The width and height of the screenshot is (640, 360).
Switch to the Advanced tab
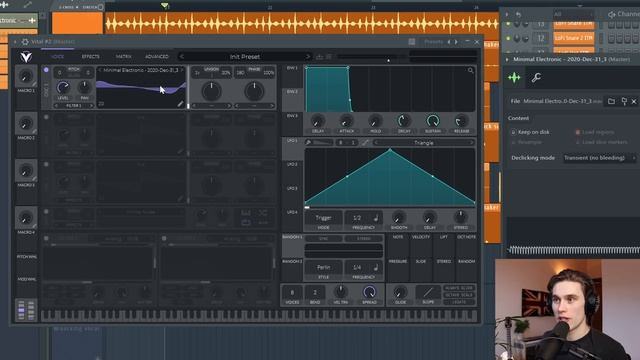[x=157, y=57]
